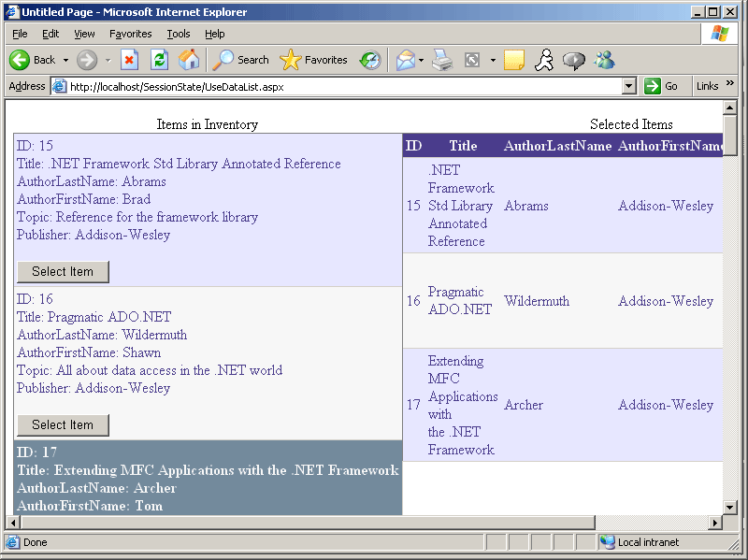The image size is (748, 560).
Task: Open the Back button history dropdown arrow
Action: (x=65, y=60)
